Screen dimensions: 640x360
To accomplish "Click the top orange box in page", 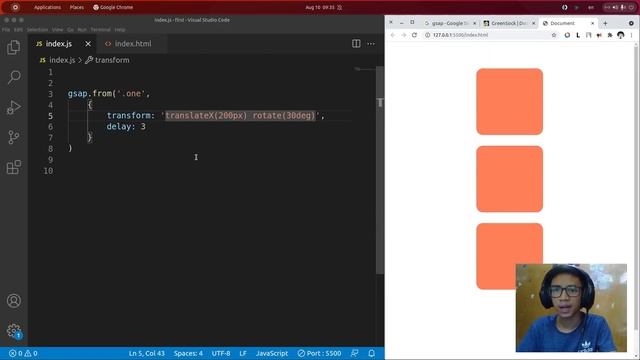I will 509,102.
